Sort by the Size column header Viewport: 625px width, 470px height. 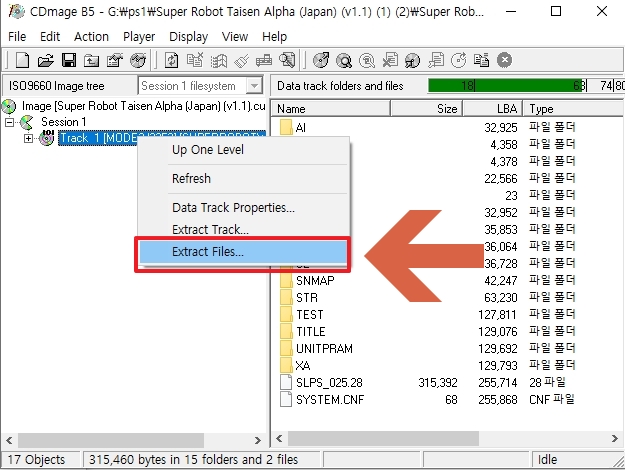click(426, 109)
